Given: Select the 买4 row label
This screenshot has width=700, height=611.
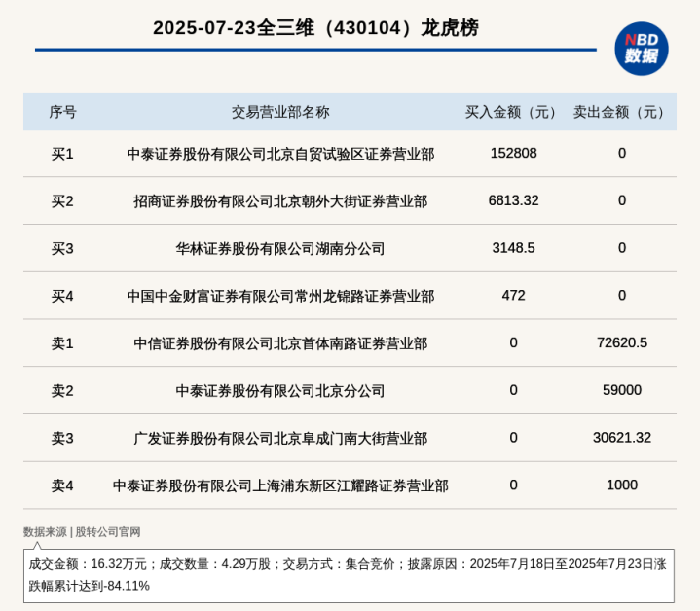Looking at the screenshot, I should 62,296.
